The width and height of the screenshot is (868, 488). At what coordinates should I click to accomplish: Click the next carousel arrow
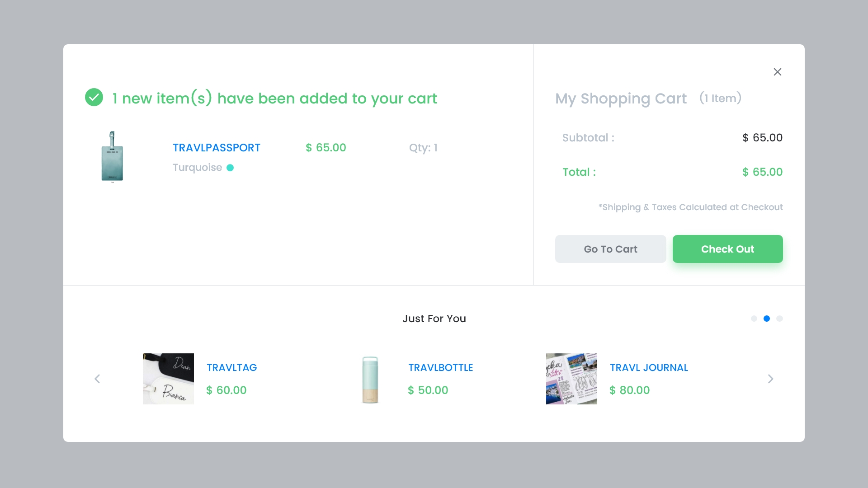tap(770, 379)
